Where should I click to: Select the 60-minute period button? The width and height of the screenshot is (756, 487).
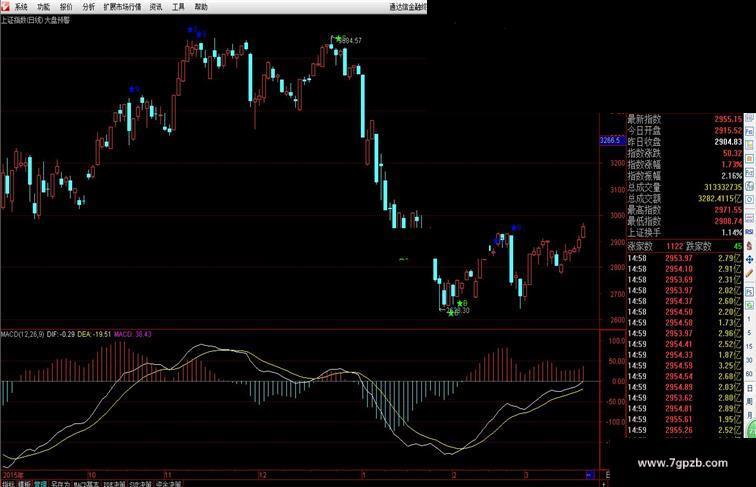tap(749, 374)
